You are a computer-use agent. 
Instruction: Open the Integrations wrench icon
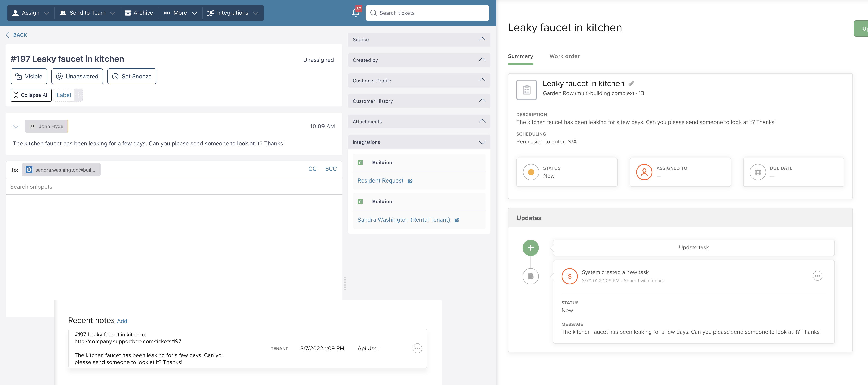(211, 13)
